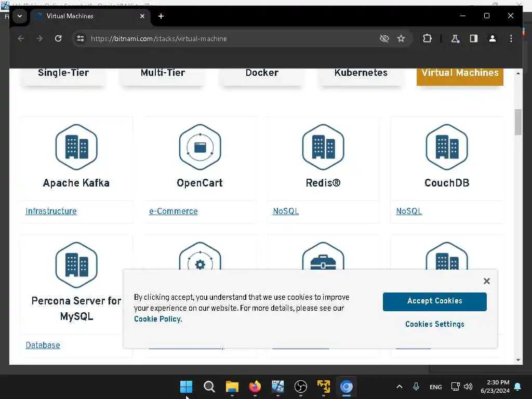Screen dimensions: 532x399
Task: Open the Windows Start menu
Action: 187,387
